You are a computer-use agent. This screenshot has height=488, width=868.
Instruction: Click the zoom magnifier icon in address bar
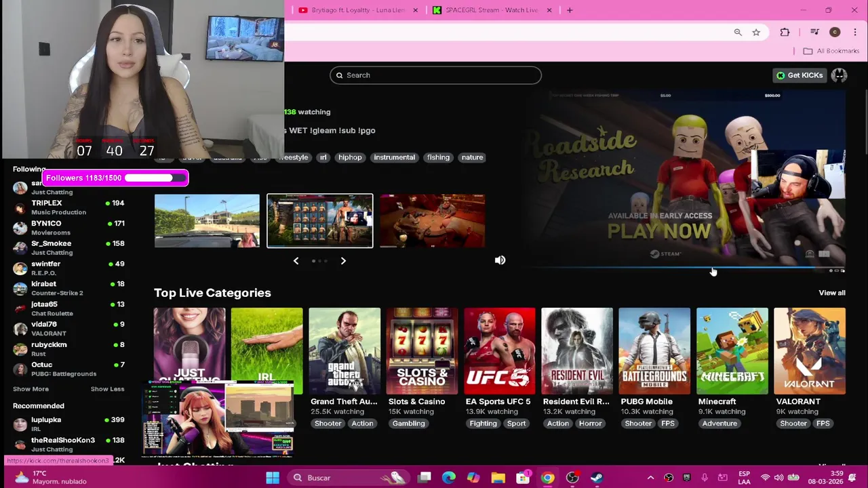pos(738,32)
